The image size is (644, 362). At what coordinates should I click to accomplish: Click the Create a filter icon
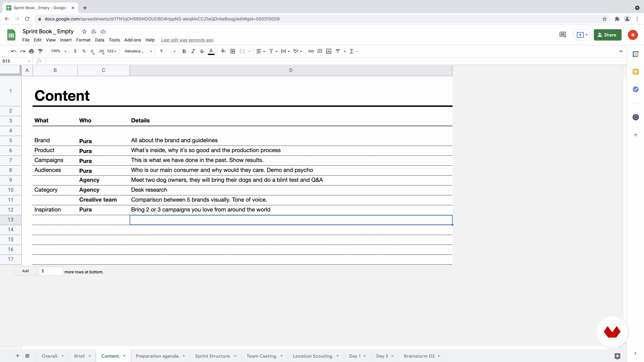pos(338,51)
